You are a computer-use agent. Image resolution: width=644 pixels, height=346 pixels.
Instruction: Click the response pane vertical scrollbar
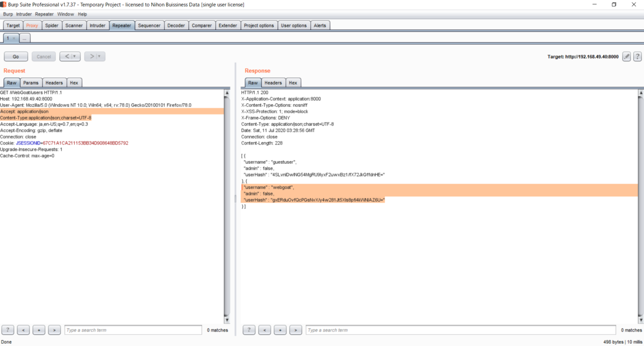coord(640,206)
